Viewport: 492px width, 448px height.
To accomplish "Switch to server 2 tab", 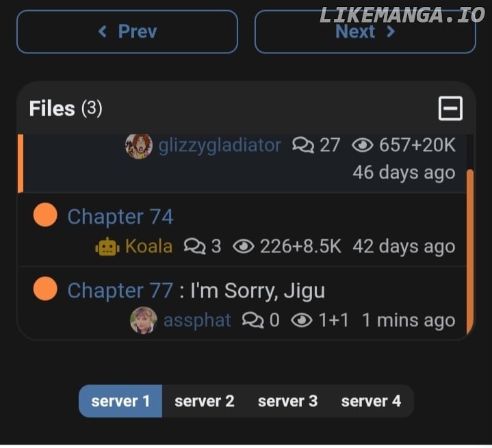I will (x=205, y=401).
